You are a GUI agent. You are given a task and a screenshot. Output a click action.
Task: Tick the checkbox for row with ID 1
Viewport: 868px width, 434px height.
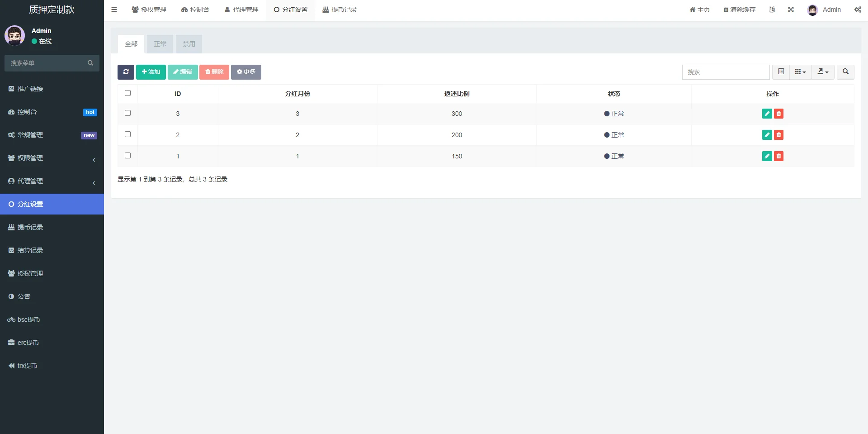click(127, 156)
